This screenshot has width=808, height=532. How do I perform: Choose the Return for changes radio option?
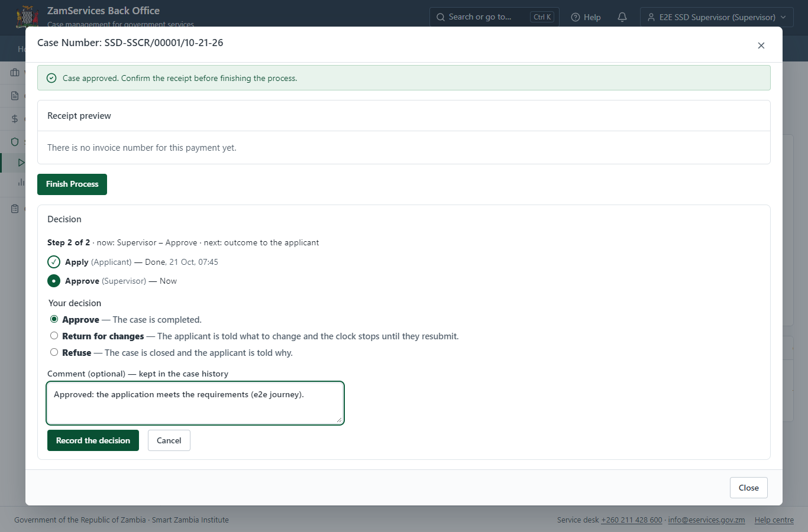point(54,336)
